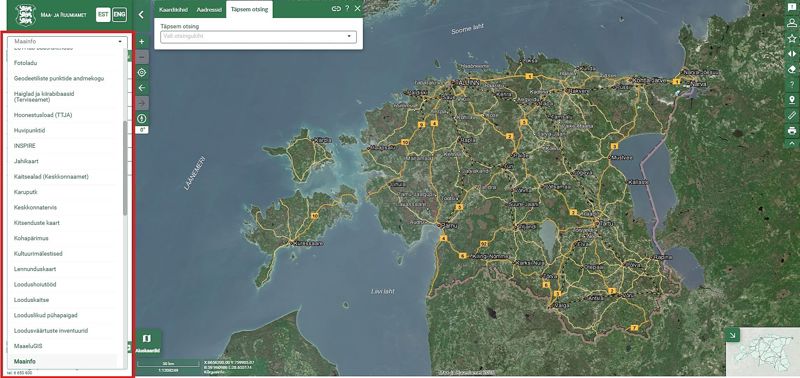Viewport: 800px width, 378px height.
Task: Open favorites star icon
Action: pyautogui.click(x=792, y=38)
